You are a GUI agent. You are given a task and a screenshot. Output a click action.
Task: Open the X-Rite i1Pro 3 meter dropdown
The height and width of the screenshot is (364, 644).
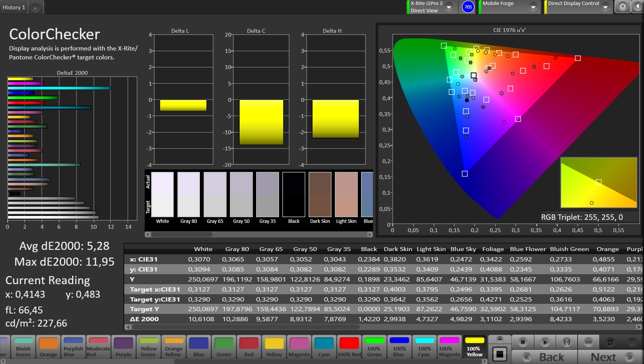coord(449,7)
